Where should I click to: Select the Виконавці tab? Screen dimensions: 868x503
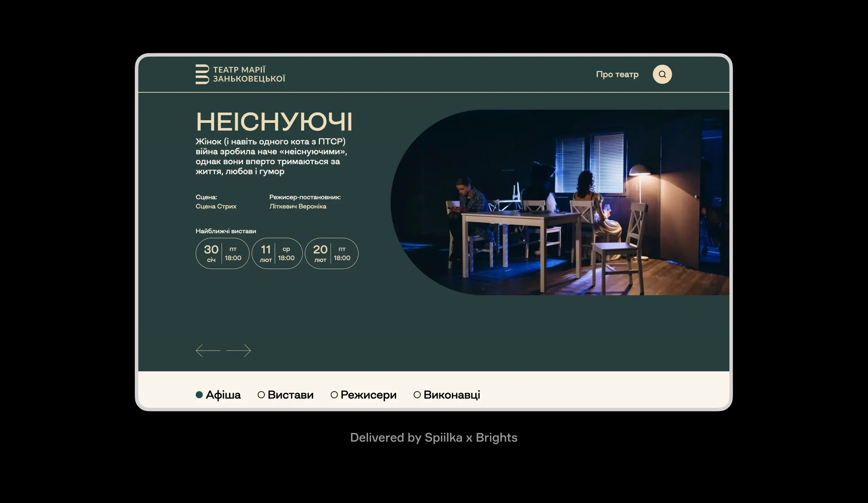click(x=447, y=395)
